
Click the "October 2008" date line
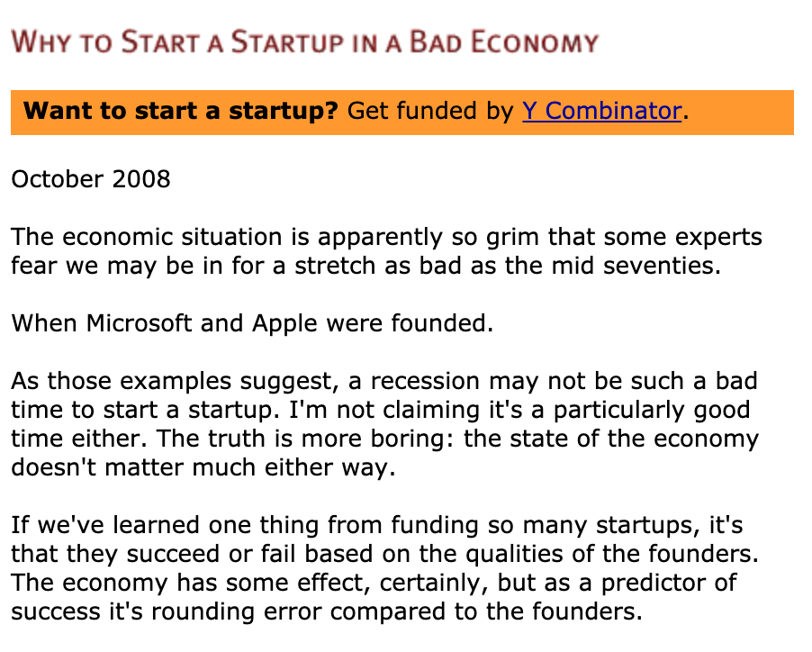tap(91, 178)
